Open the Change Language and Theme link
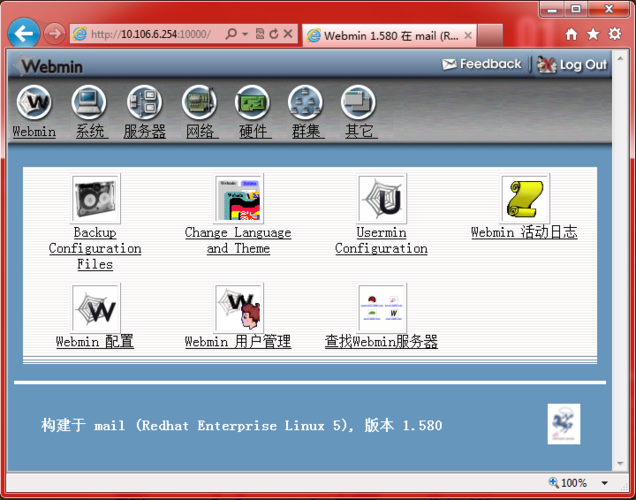 click(x=238, y=240)
